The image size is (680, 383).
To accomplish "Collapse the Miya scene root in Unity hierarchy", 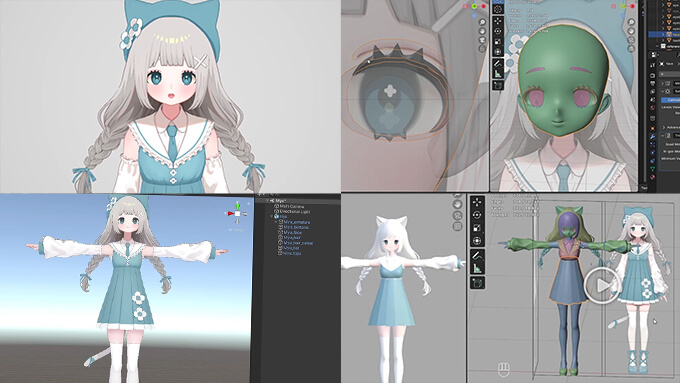I will [x=267, y=200].
